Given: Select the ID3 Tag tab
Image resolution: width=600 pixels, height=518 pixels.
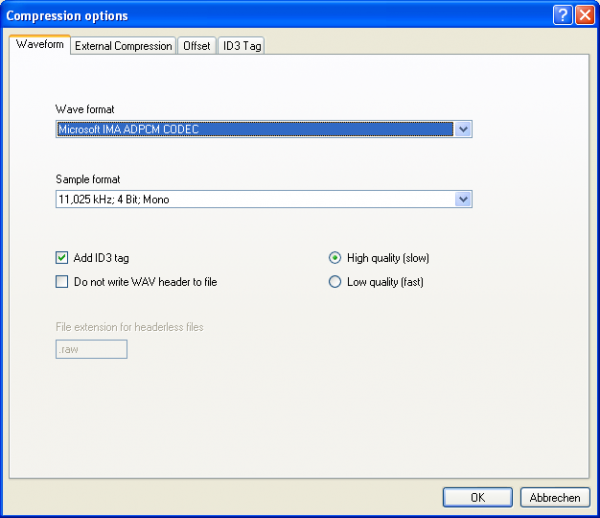Looking at the screenshot, I should pos(241,46).
